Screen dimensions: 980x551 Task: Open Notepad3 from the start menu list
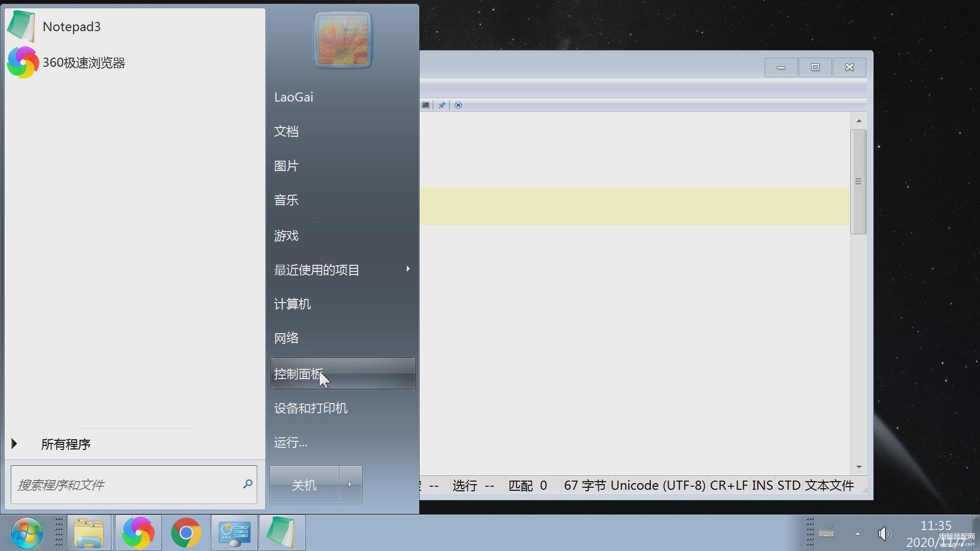[71, 27]
